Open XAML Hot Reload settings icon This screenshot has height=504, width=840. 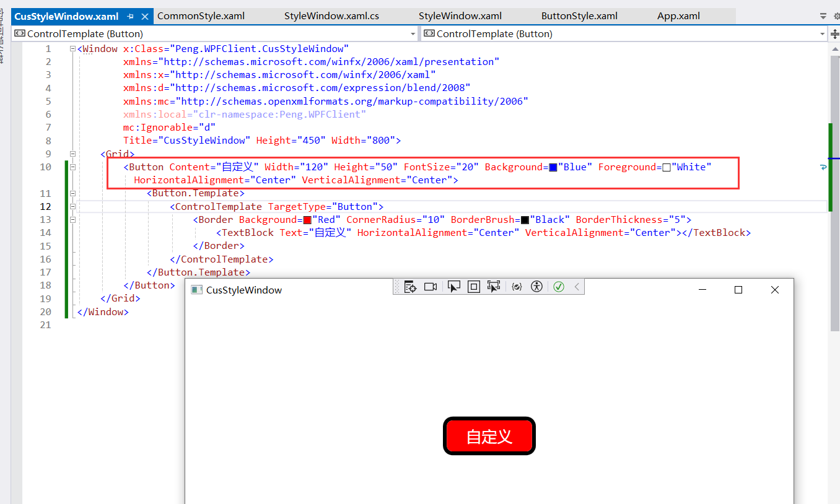point(517,286)
